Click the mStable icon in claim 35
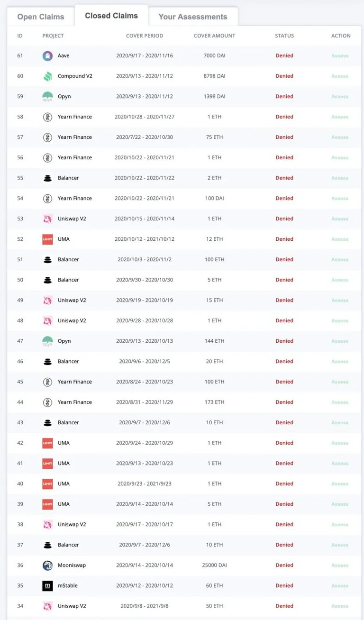The image size is (364, 620). pos(47,586)
